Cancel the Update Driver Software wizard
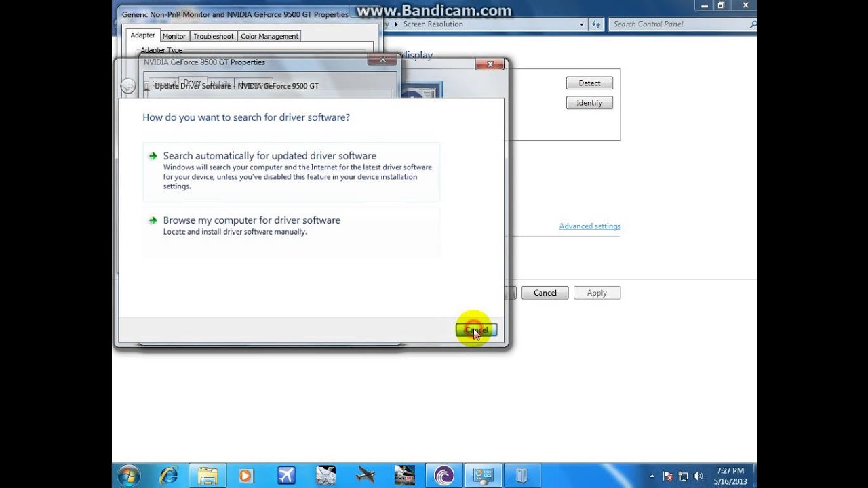This screenshot has width=868, height=488. click(476, 330)
